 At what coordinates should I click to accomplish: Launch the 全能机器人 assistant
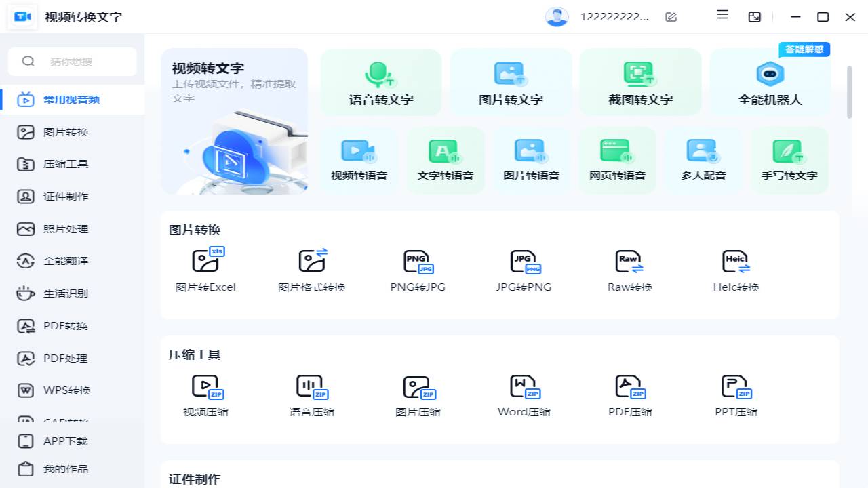[x=770, y=83]
